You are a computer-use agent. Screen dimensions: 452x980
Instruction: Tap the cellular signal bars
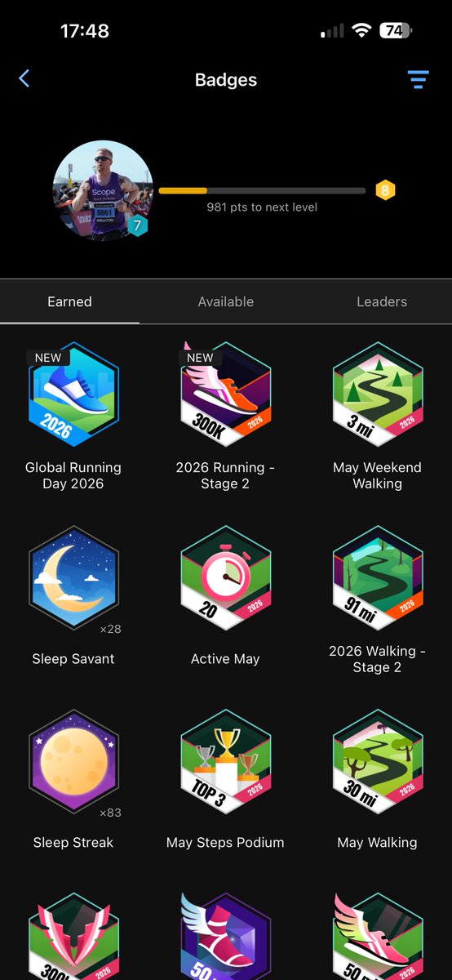[332, 31]
